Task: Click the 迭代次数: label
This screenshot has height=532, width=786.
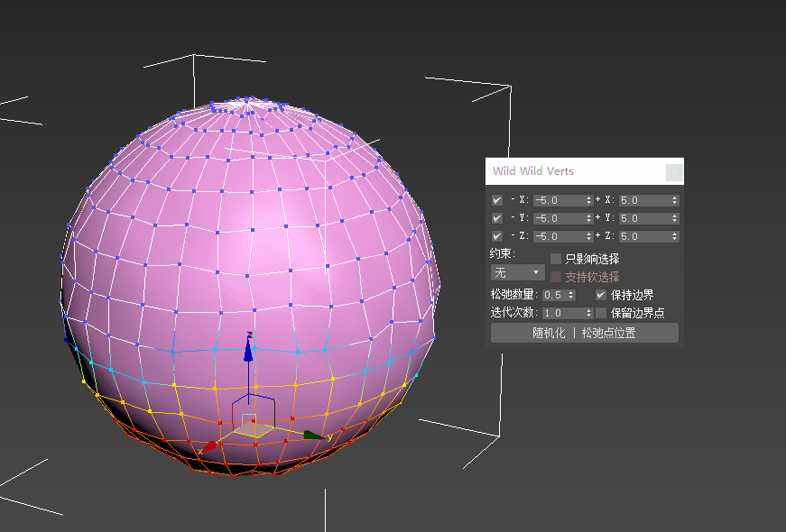Action: 514,313
